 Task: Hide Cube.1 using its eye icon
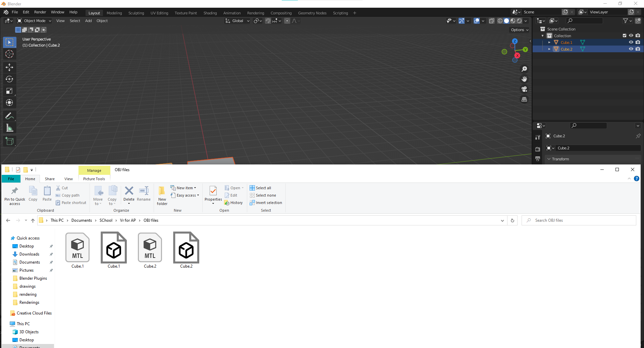[x=631, y=42]
